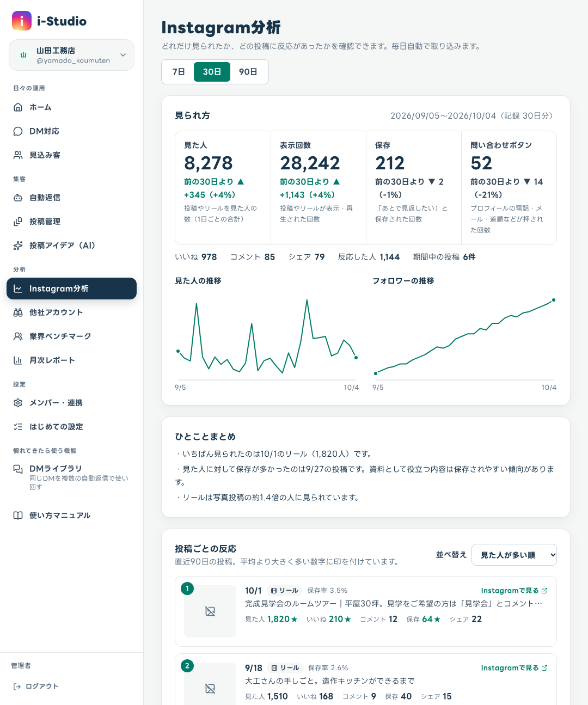
Task: Click the 業界ベンチマーク icon
Action: (18, 336)
